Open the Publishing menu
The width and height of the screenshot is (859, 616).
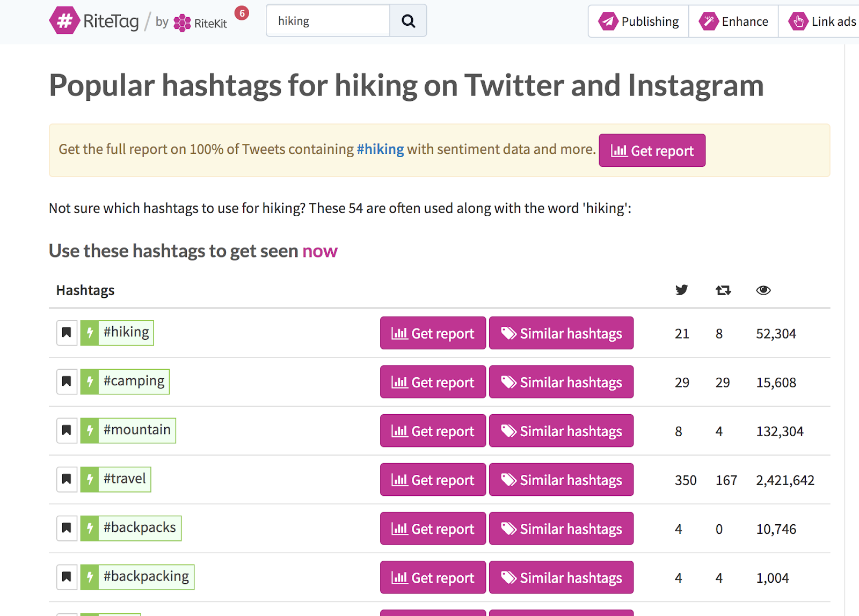[x=638, y=21]
